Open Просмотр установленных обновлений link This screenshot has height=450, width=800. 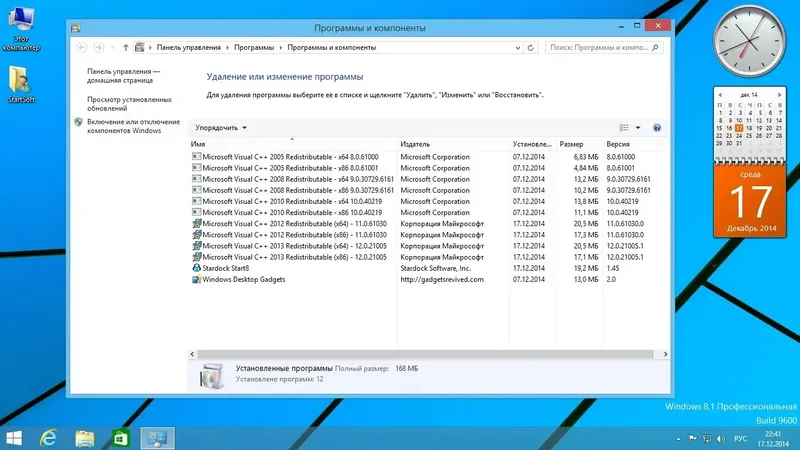[129, 104]
